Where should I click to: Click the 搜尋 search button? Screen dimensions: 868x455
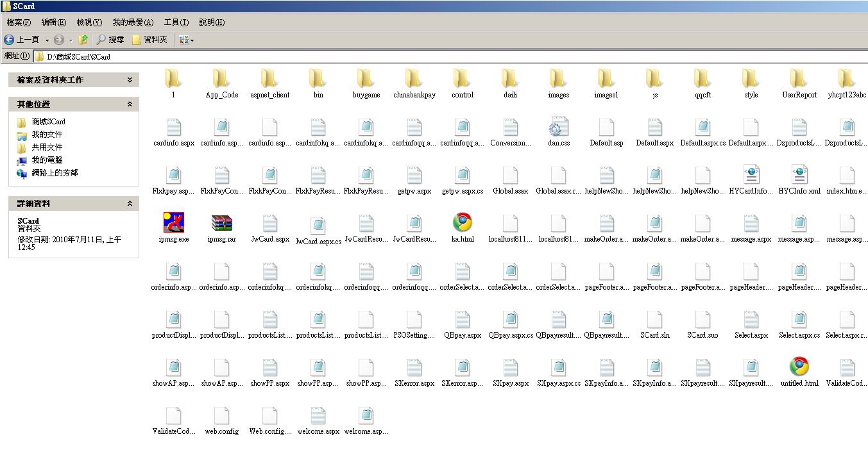[110, 40]
